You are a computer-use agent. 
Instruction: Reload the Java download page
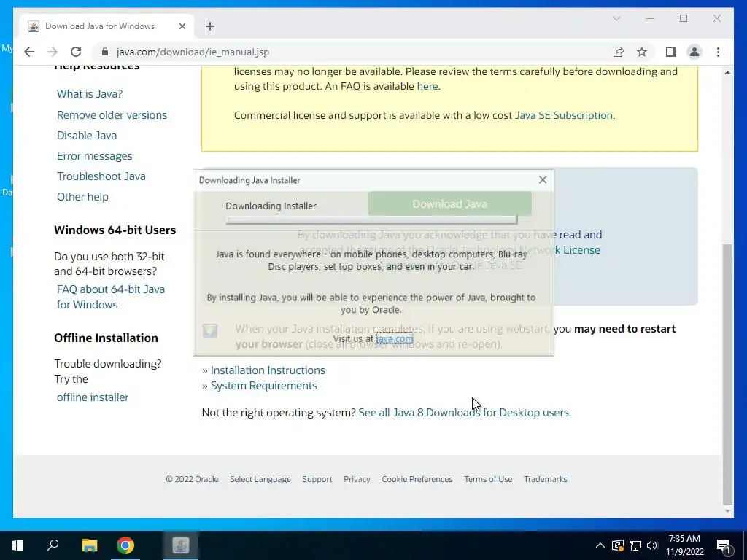(x=76, y=52)
